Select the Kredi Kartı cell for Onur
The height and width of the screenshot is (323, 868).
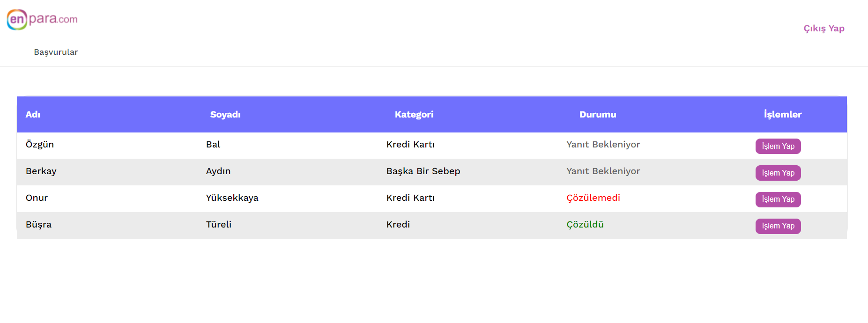click(x=410, y=198)
